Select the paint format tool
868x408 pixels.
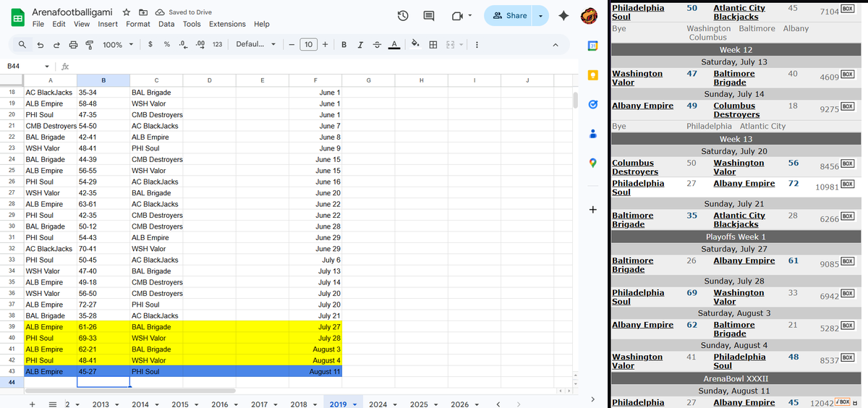(90, 45)
